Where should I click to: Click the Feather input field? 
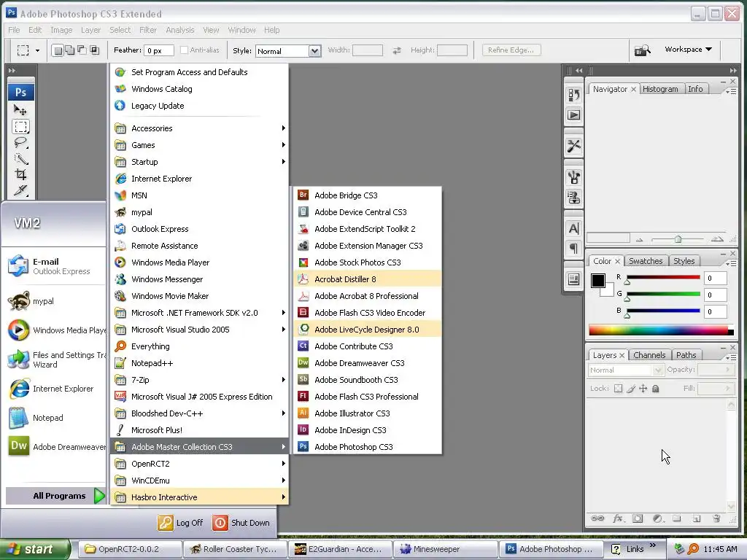point(159,50)
